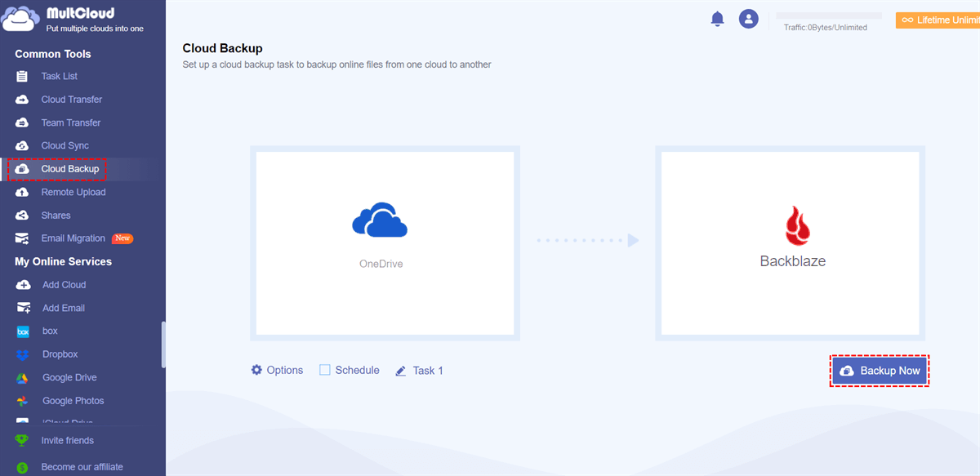Open the user account avatar
This screenshot has height=476, width=980.
pyautogui.click(x=749, y=19)
